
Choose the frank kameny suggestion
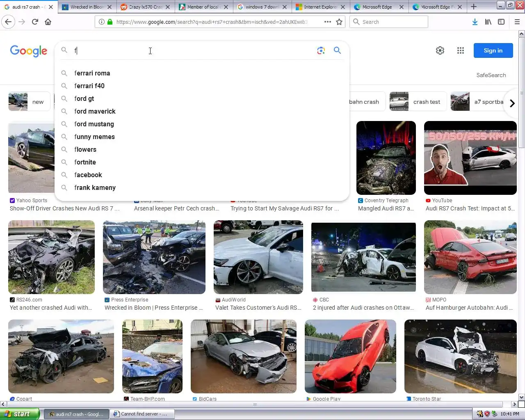202,187
